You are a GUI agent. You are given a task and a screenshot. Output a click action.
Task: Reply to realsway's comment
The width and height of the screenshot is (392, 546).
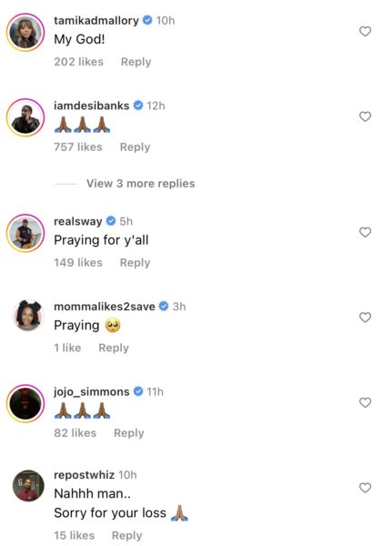136,263
